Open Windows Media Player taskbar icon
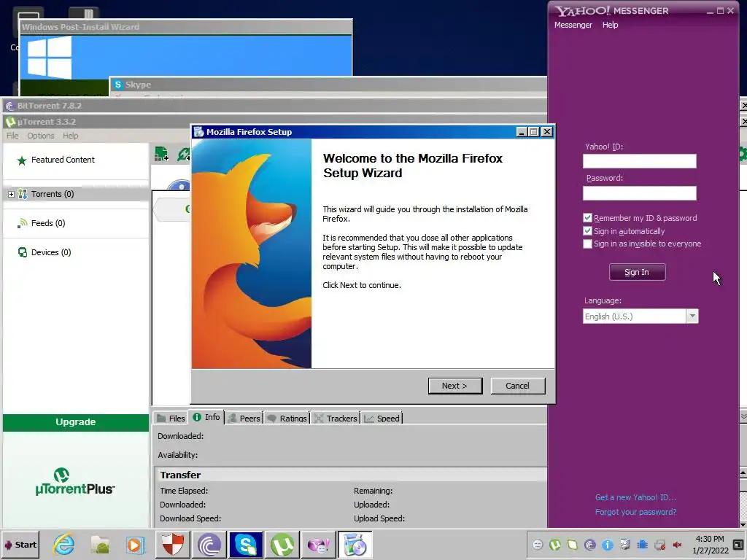The width and height of the screenshot is (747, 560). [x=135, y=545]
